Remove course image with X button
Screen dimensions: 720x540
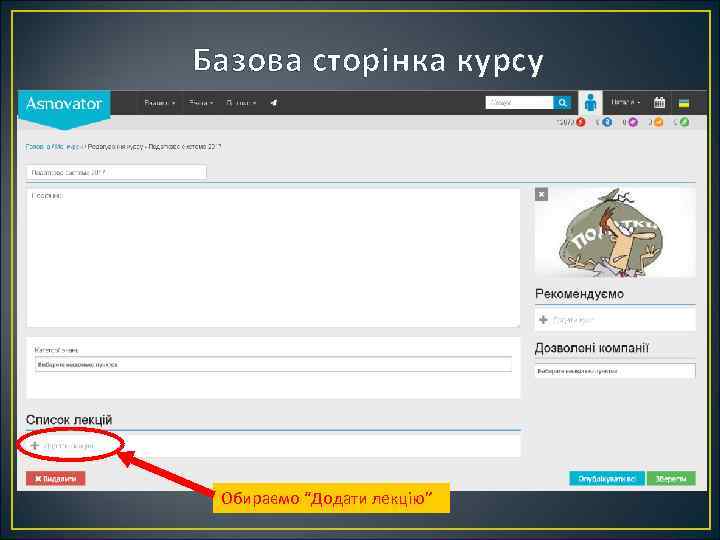point(541,194)
